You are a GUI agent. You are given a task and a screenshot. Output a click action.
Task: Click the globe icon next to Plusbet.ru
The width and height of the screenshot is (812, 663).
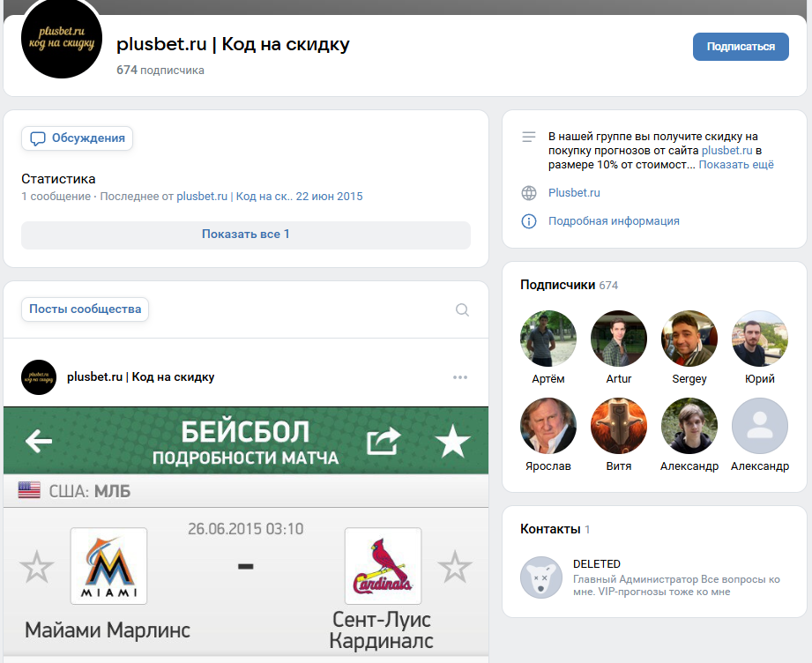coord(529,193)
